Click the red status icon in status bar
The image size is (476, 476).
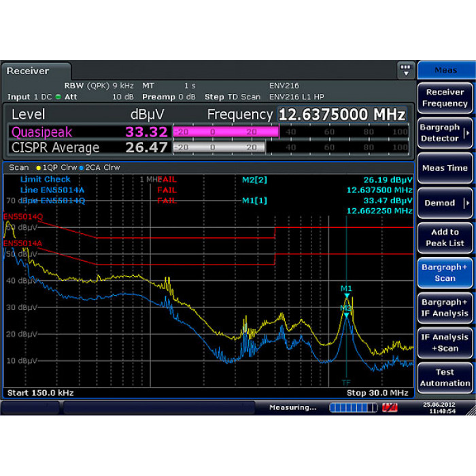click(390, 407)
